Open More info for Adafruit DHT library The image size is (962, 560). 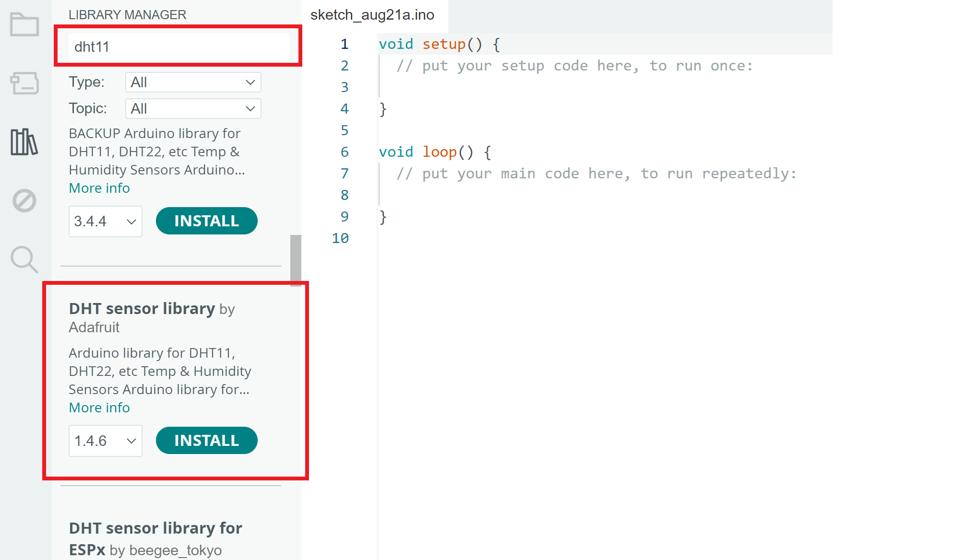point(99,408)
